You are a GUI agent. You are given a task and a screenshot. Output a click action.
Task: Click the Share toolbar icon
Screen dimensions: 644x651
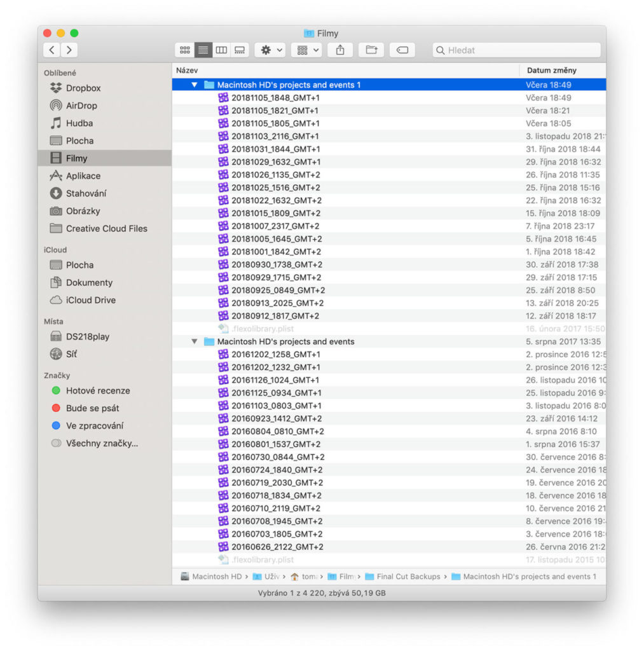pyautogui.click(x=339, y=50)
